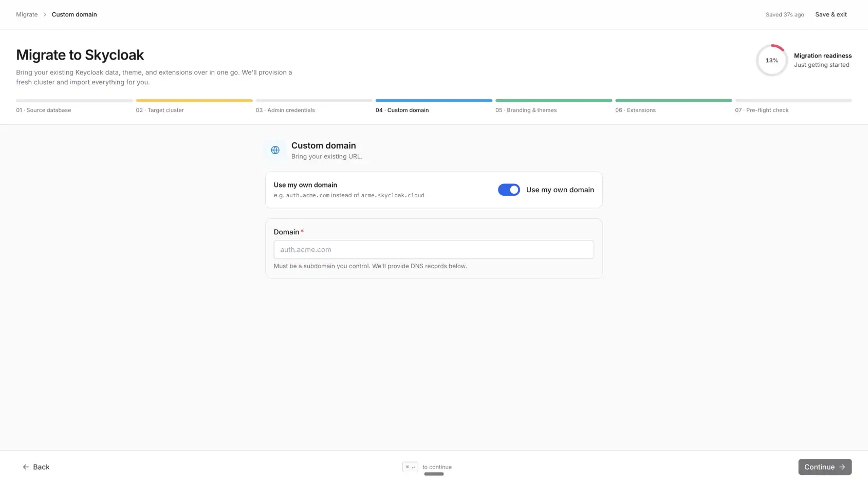The width and height of the screenshot is (868, 483).
Task: Click the Bring your existing URL subtitle
Action: [327, 157]
